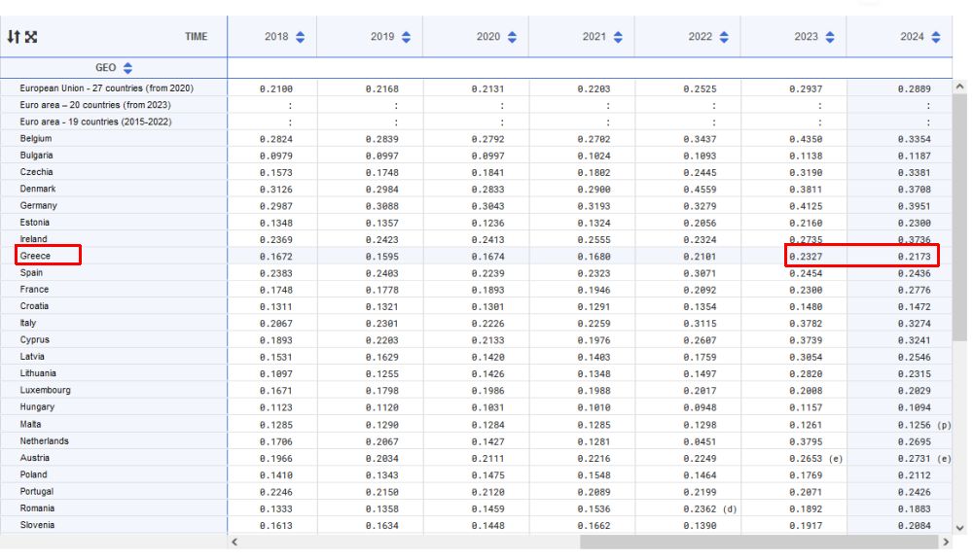Sort the table by the 2021 column
973x560 pixels.
pyautogui.click(x=618, y=37)
